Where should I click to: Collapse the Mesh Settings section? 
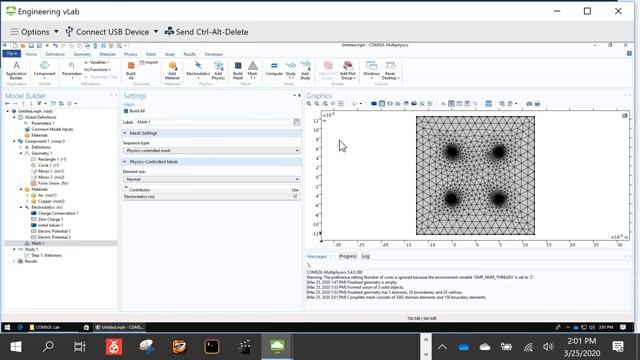pyautogui.click(x=125, y=133)
